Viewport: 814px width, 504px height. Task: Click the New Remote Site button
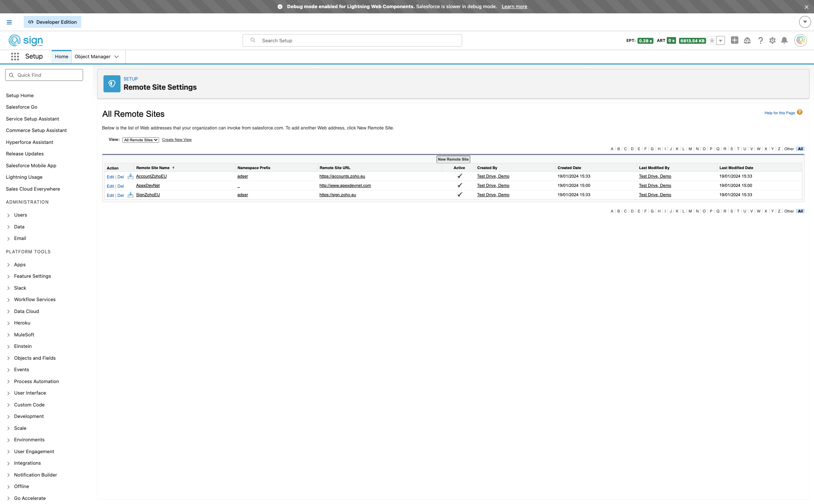[x=453, y=159]
